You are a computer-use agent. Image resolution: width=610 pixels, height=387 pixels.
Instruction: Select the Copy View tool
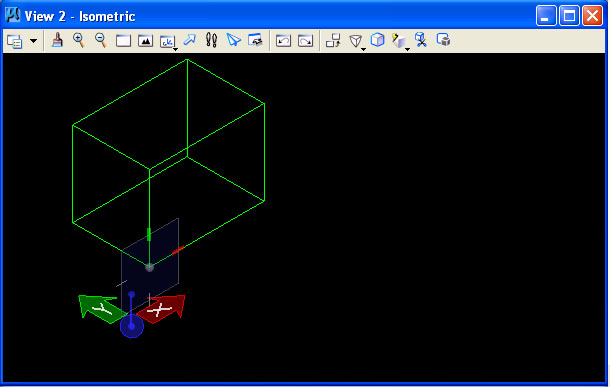pos(333,40)
